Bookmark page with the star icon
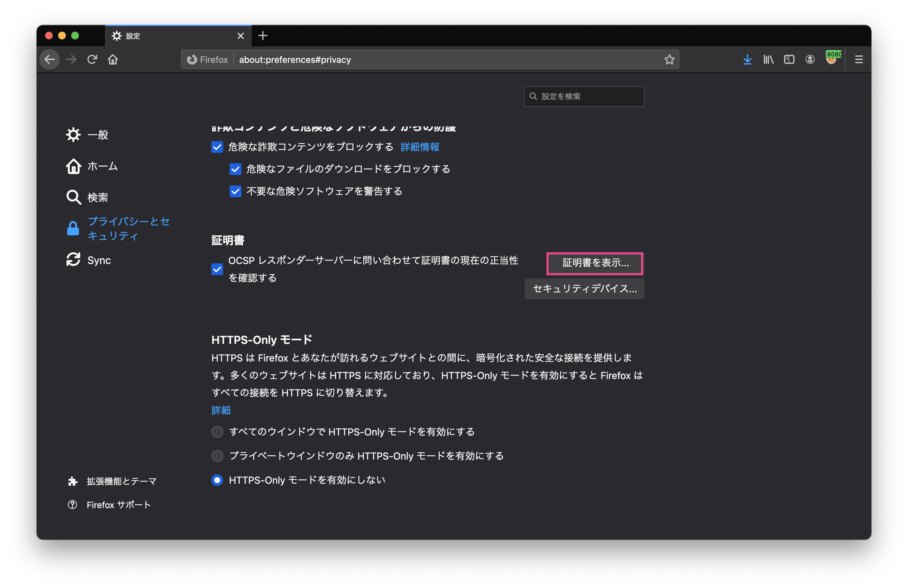This screenshot has width=908, height=588. click(669, 60)
